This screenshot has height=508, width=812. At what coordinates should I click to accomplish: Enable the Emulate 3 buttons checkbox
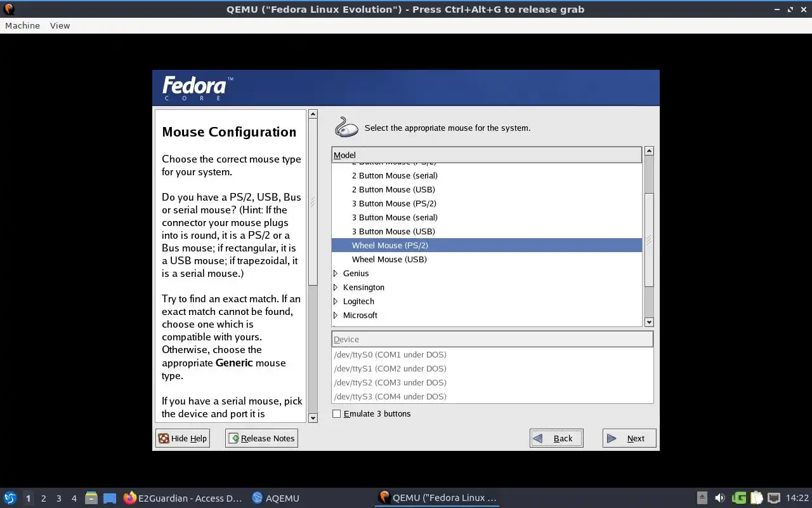(337, 413)
